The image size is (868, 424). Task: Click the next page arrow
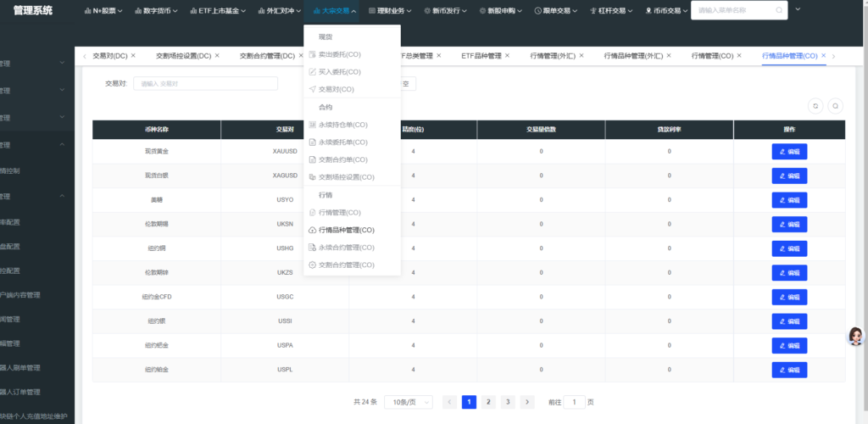(527, 403)
